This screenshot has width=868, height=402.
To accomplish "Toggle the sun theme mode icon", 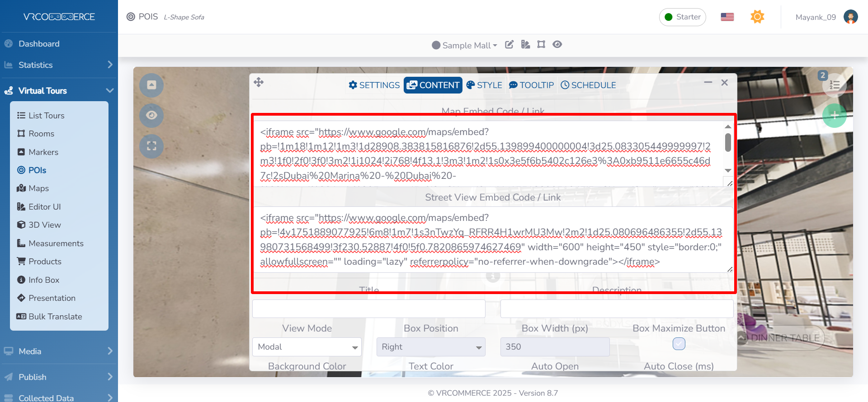I will 757,17.
